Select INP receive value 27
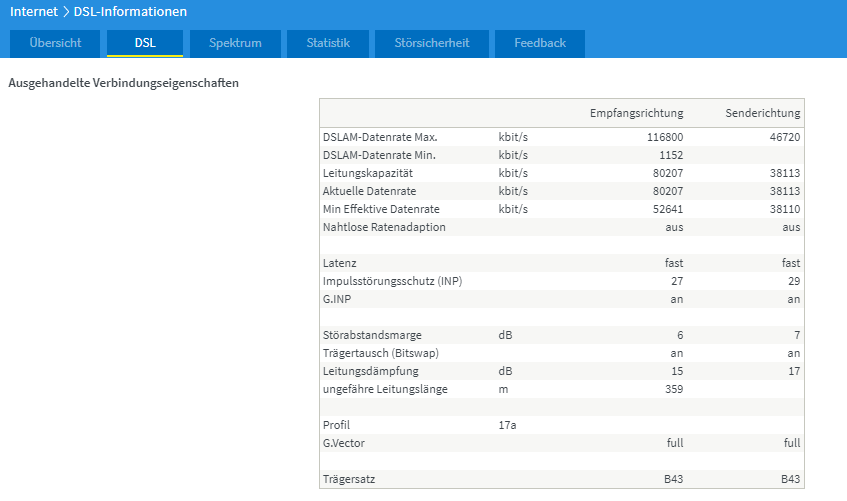The image size is (847, 501). pyautogui.click(x=677, y=281)
